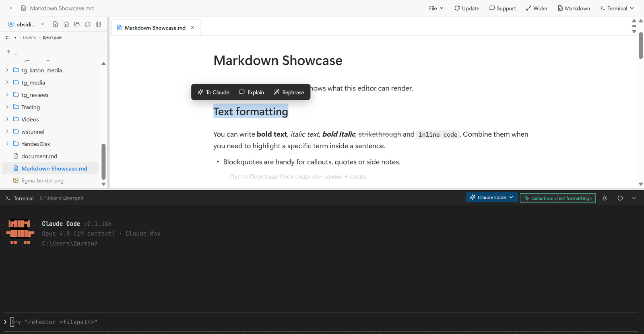This screenshot has height=334, width=644.
Task: Click the Terminal panel label
Action: click(24, 198)
